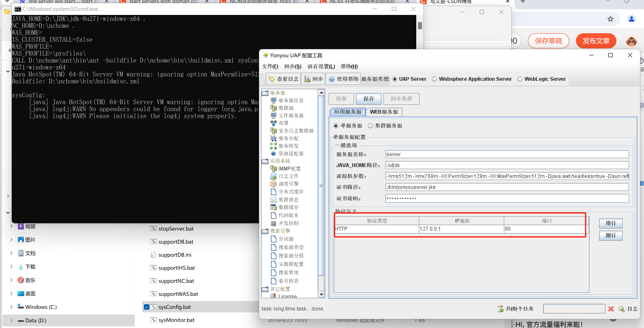Open the 使用帮助 help icon
644x328 pixels.
point(332,79)
